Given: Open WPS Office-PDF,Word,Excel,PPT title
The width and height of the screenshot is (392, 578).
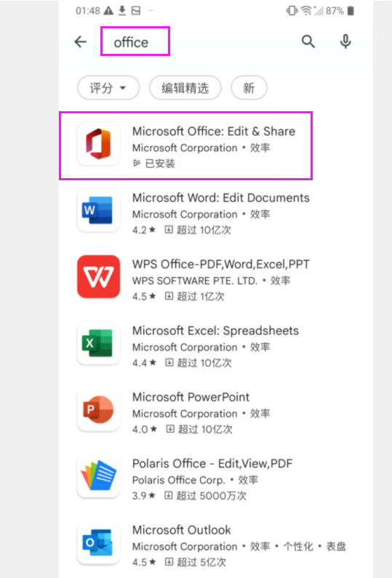Looking at the screenshot, I should [221, 265].
